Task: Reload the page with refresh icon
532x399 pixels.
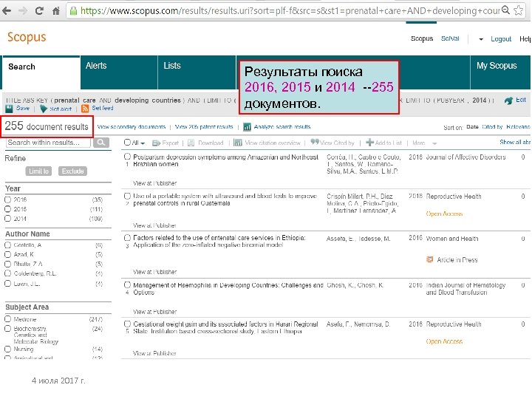Action: tap(39, 10)
